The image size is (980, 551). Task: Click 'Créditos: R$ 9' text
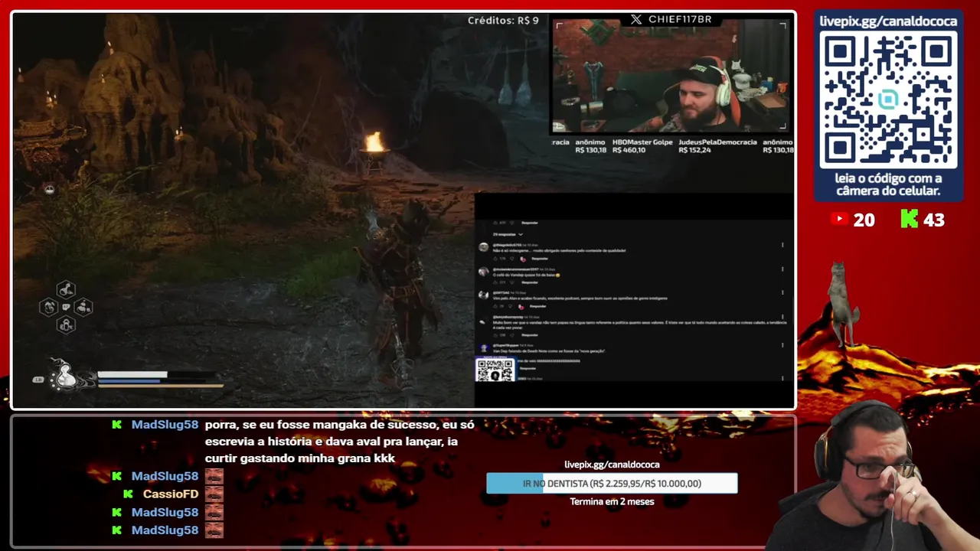point(503,21)
